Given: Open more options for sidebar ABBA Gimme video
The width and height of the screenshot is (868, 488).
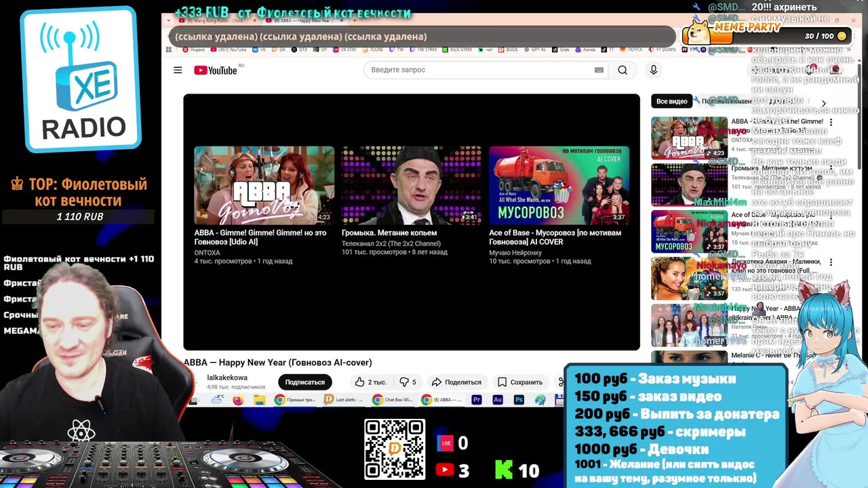Looking at the screenshot, I should coord(831,123).
